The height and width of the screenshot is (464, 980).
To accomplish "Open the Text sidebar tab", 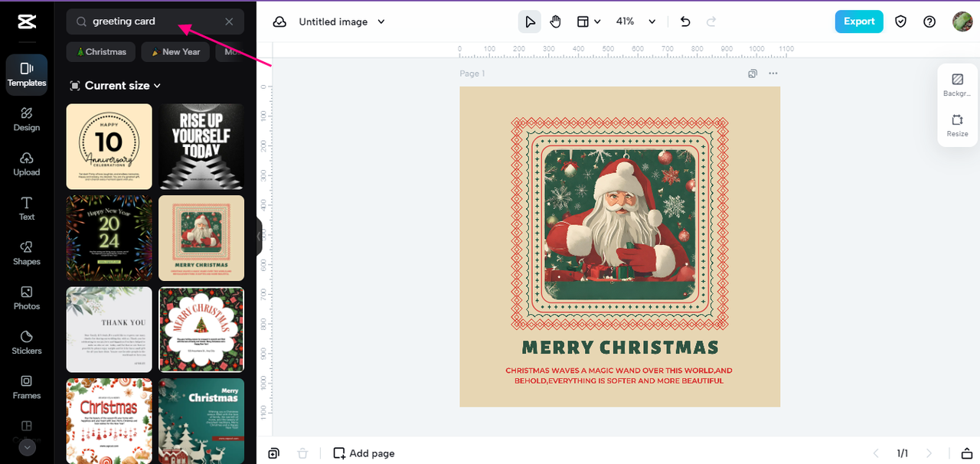I will pyautogui.click(x=27, y=208).
